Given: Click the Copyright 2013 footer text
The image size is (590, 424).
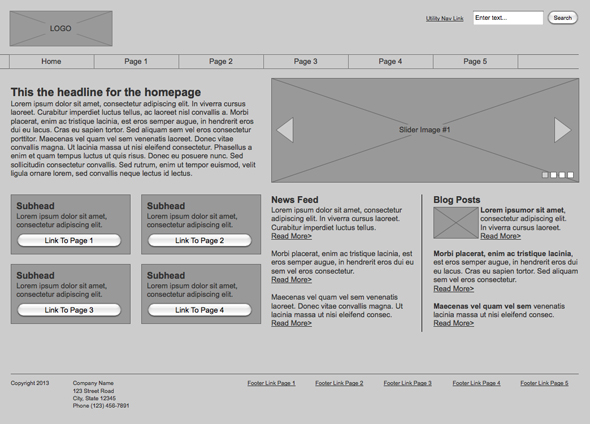Looking at the screenshot, I should click(x=30, y=383).
